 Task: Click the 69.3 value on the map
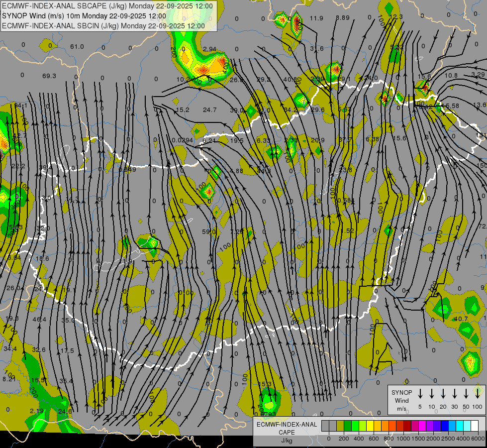(x=49, y=76)
